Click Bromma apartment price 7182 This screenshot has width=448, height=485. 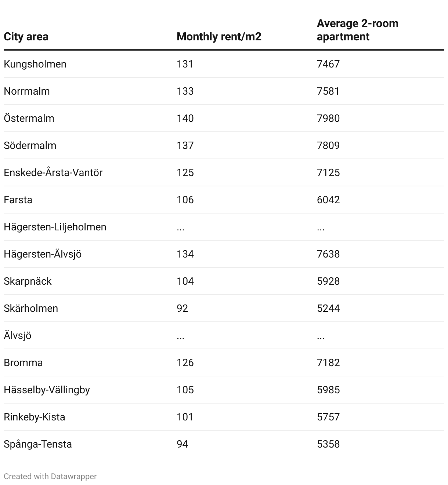click(x=328, y=362)
